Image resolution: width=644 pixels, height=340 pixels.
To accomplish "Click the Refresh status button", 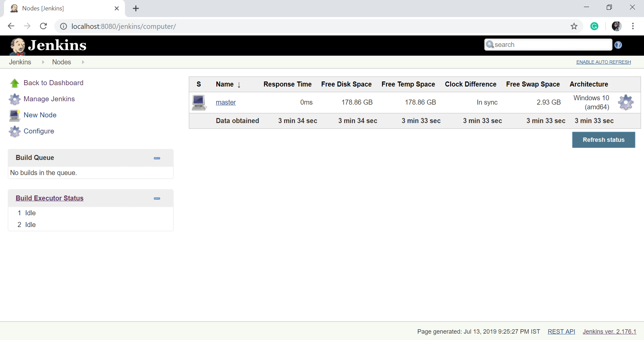I will [603, 140].
